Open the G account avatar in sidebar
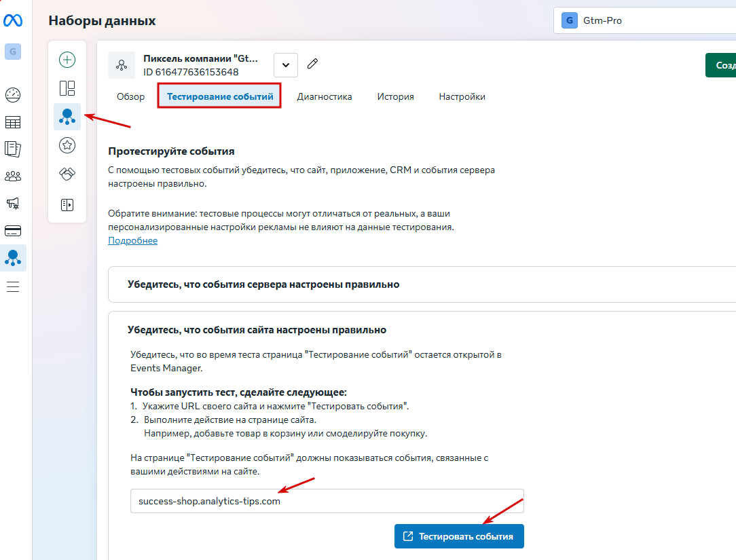736x560 pixels. click(x=13, y=52)
